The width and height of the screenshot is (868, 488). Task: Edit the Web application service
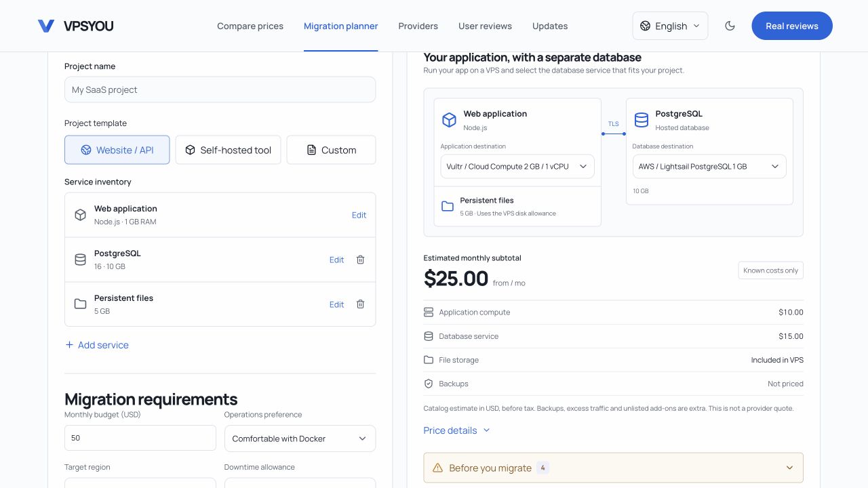(359, 215)
